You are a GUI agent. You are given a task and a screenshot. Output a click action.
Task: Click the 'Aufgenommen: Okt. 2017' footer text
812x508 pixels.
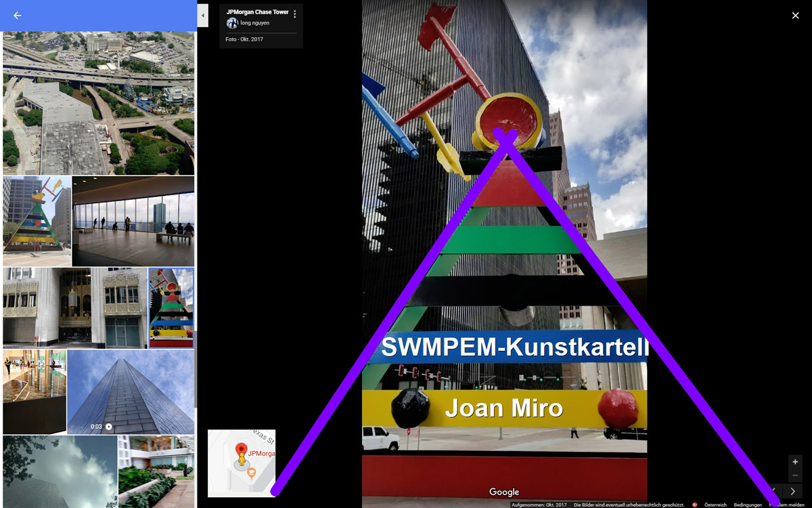coord(539,505)
